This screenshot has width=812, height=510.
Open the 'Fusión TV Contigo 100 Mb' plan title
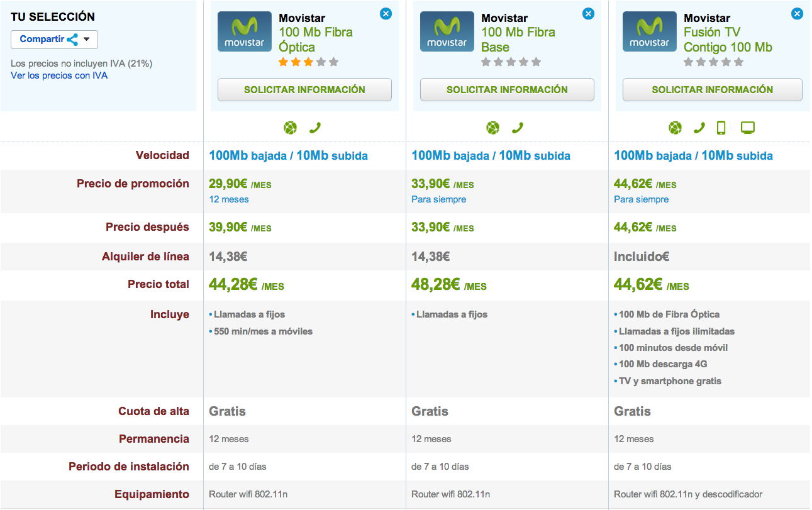click(728, 40)
